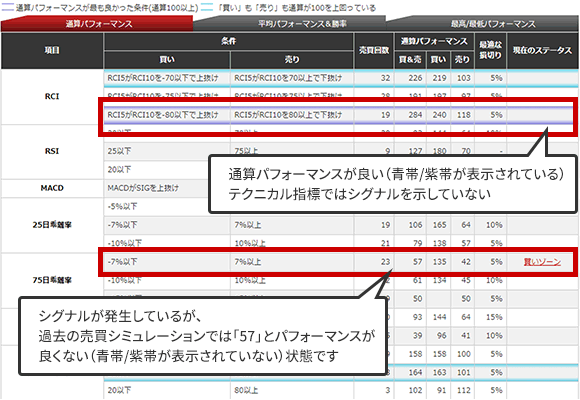Select the 現在のステータス column header
Screen dimensions: 580x400
[542, 50]
